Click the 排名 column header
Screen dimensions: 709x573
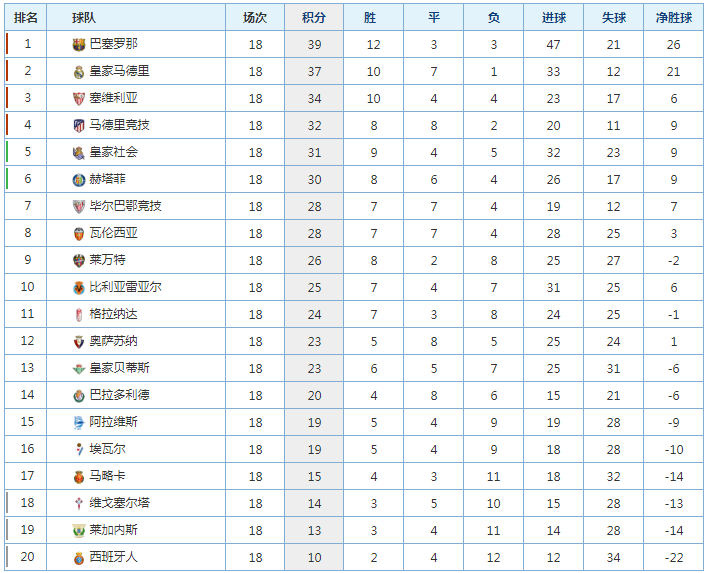point(27,17)
